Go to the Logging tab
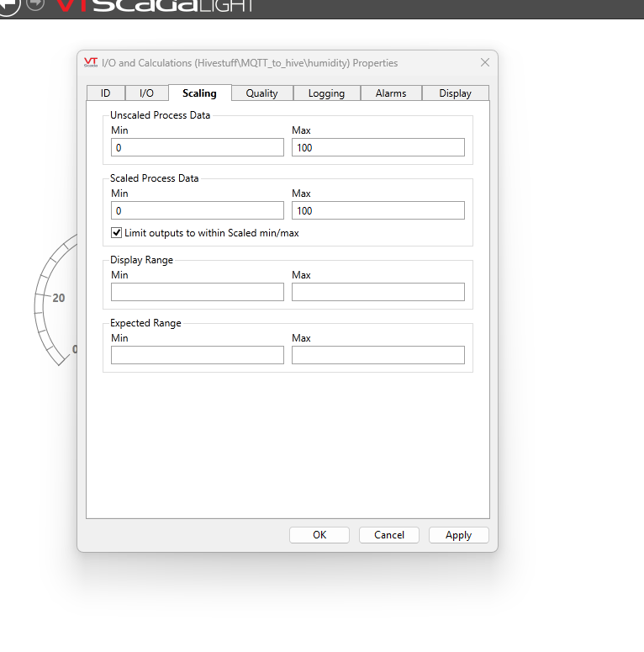Image resolution: width=644 pixels, height=652 pixels. (326, 93)
